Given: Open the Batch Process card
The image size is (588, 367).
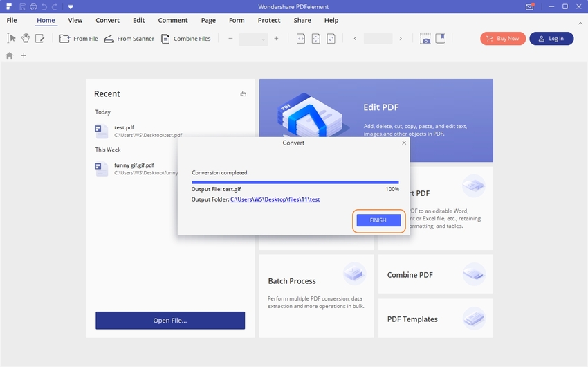Looking at the screenshot, I should click(x=317, y=296).
